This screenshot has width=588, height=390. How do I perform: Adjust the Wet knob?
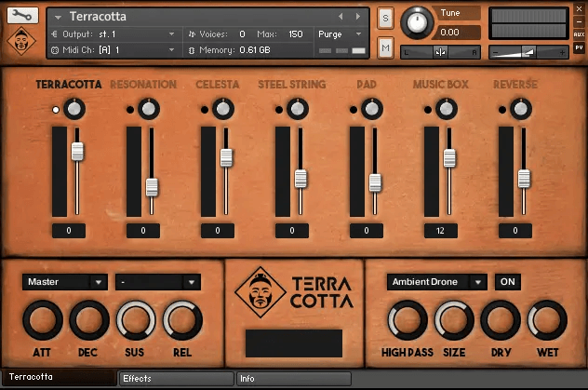pyautogui.click(x=547, y=320)
